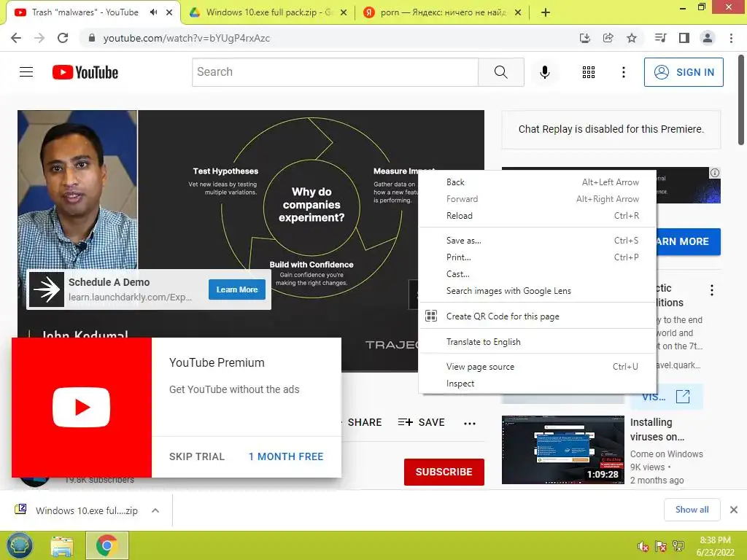
Task: Click the address bar URL
Action: [x=186, y=38]
